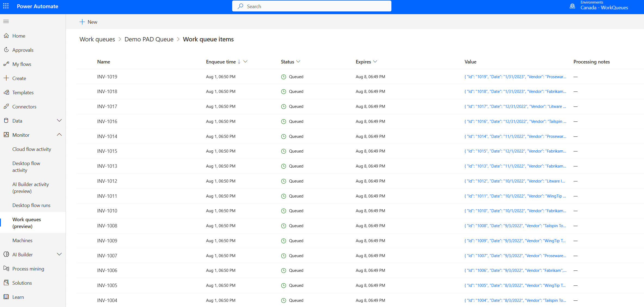Sort by Enqueue time column header
Screen dimensions: 644x307
pyautogui.click(x=221, y=62)
